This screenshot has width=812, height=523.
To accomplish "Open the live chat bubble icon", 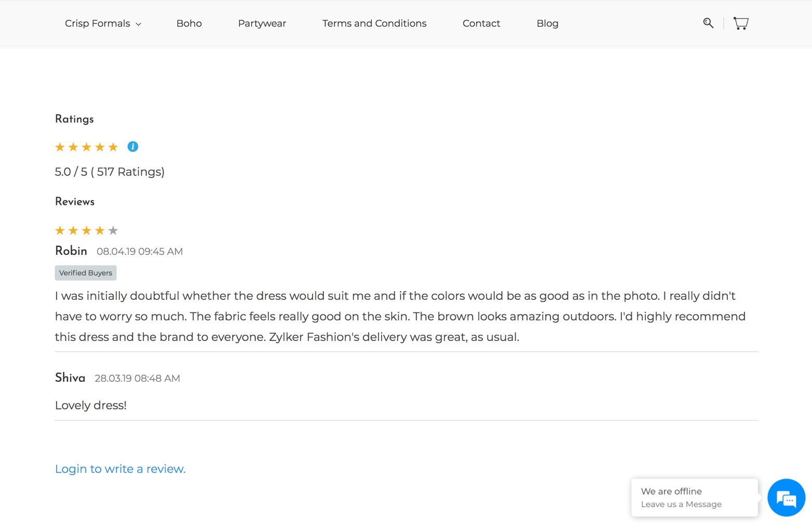I will pos(786,498).
